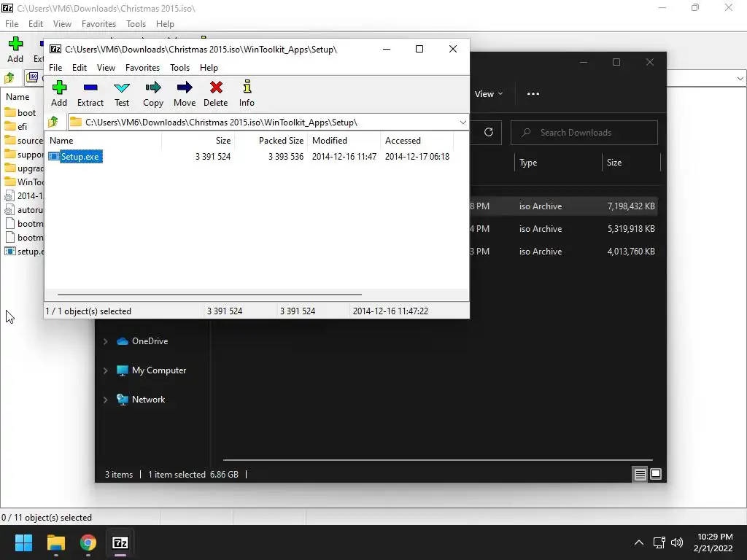747x560 pixels.
Task: Sort by Type column in File Explorer
Action: [x=558, y=163]
